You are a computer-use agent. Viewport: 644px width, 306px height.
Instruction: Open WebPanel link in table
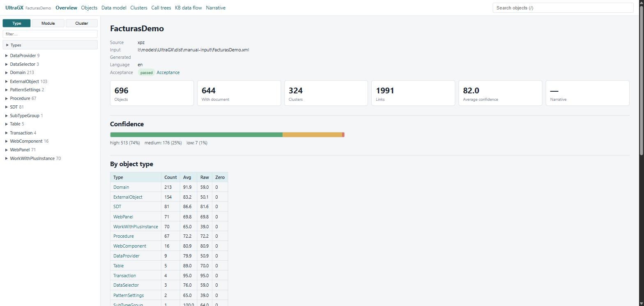pyautogui.click(x=123, y=217)
